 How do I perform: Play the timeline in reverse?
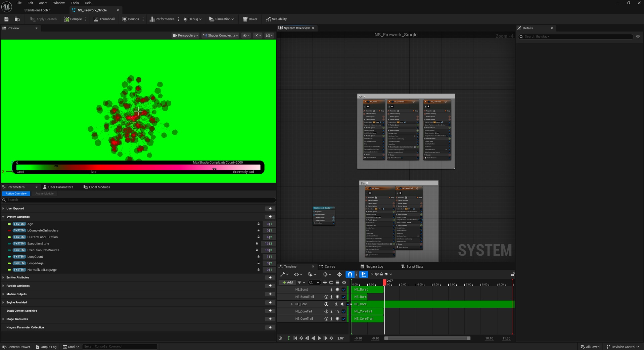tap(313, 338)
